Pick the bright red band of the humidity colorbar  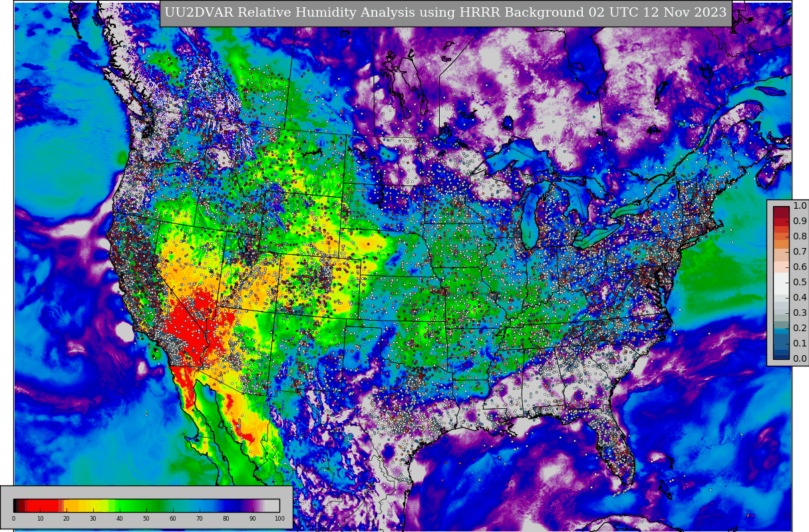(x=43, y=505)
